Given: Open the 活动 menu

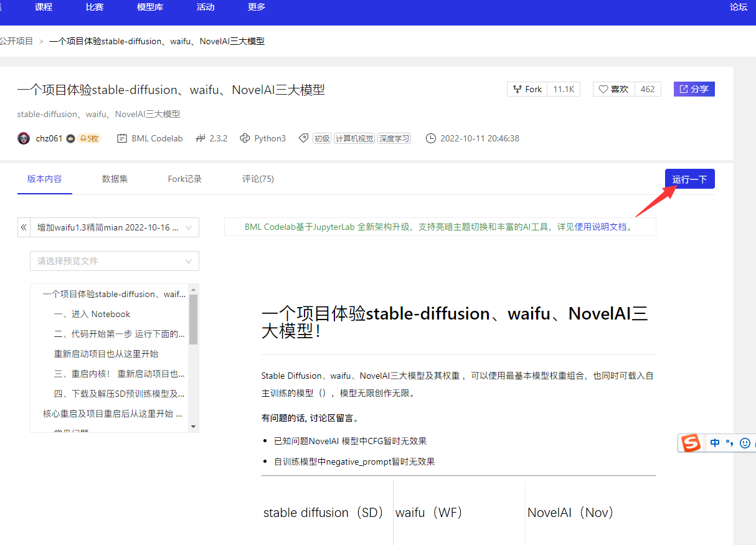Looking at the screenshot, I should tap(206, 7).
